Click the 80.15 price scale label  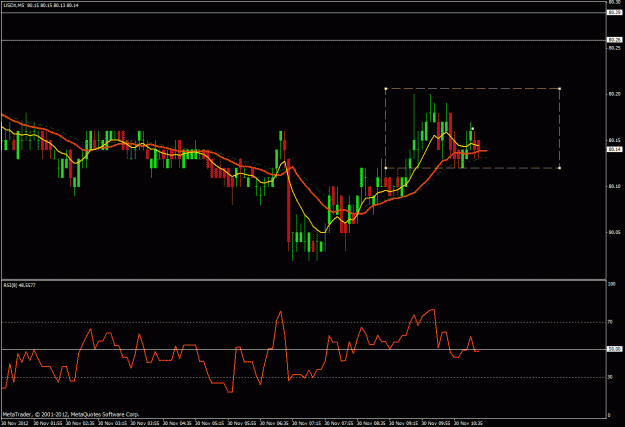[614, 140]
